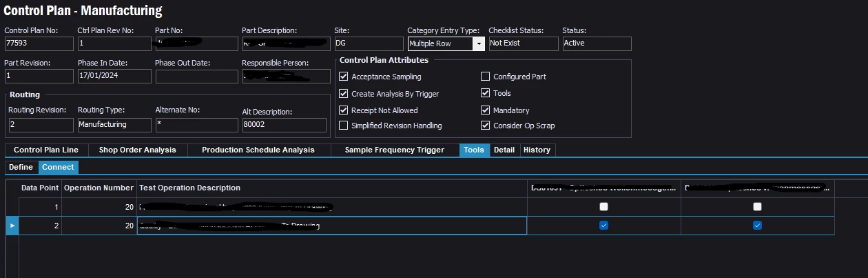Toggle the Mandatory checkbox
Screen dimensions: 868x278
tap(485, 110)
